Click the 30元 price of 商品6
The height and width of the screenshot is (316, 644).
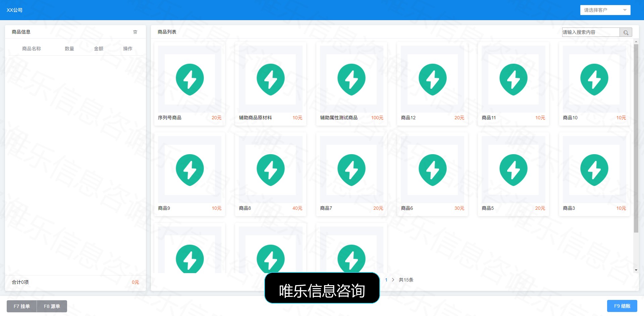pyautogui.click(x=459, y=208)
